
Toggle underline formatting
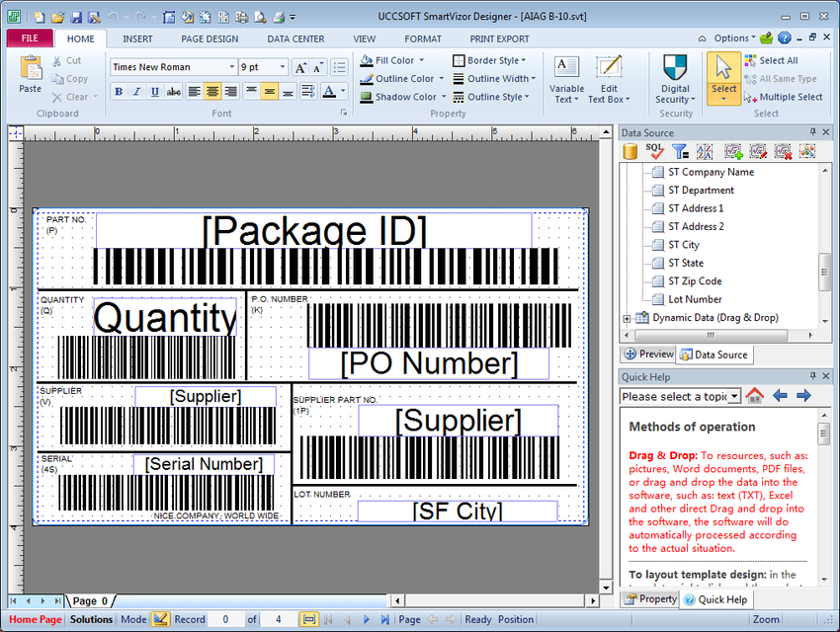click(x=155, y=92)
